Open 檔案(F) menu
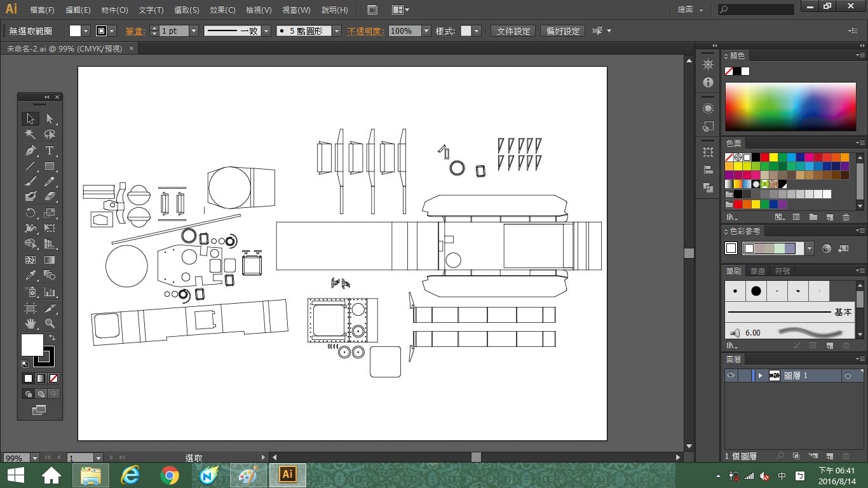Screen dimensions: 868x488 [43, 10]
